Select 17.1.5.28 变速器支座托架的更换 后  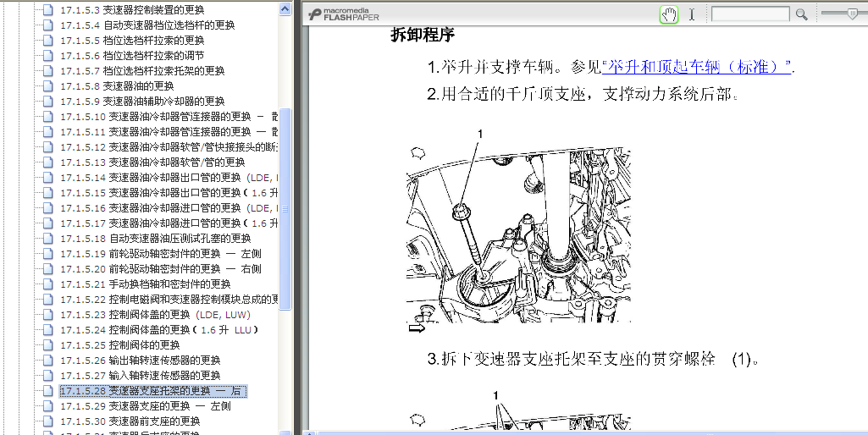click(x=152, y=391)
